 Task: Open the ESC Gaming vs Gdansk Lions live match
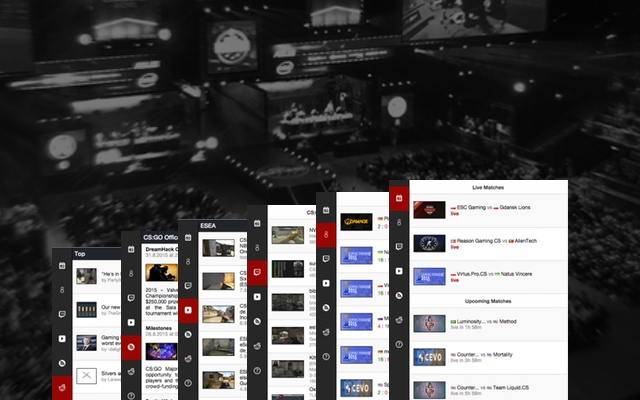(x=489, y=210)
